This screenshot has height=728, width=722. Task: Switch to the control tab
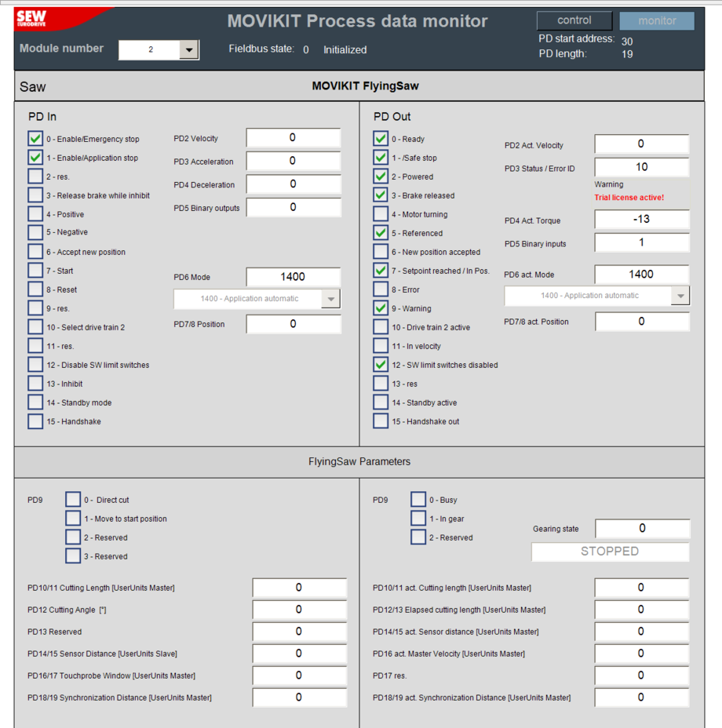click(x=574, y=20)
